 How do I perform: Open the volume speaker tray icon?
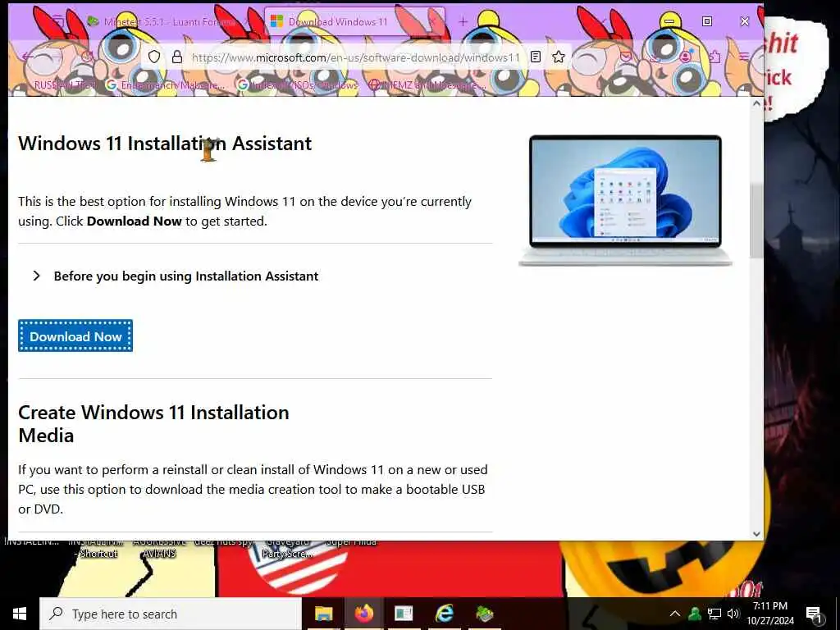point(733,614)
